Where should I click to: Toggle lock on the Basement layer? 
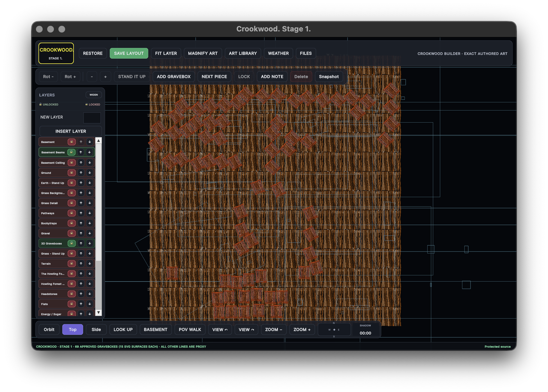(72, 142)
